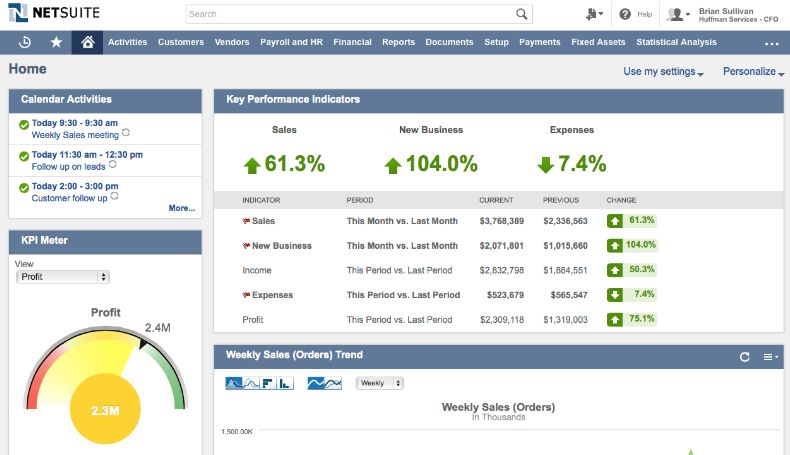Image resolution: width=790 pixels, height=455 pixels.
Task: Click the 7.4% Expenses headline figure
Action: click(x=582, y=164)
